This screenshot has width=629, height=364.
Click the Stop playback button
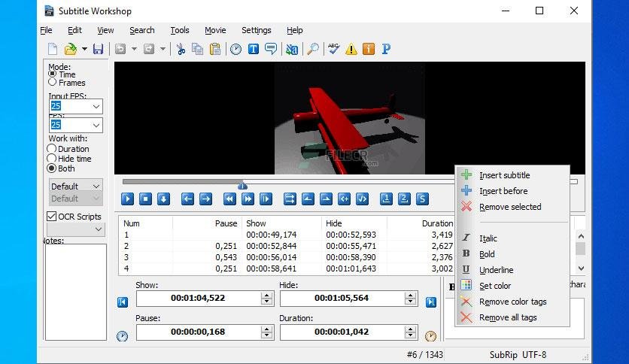pos(145,199)
